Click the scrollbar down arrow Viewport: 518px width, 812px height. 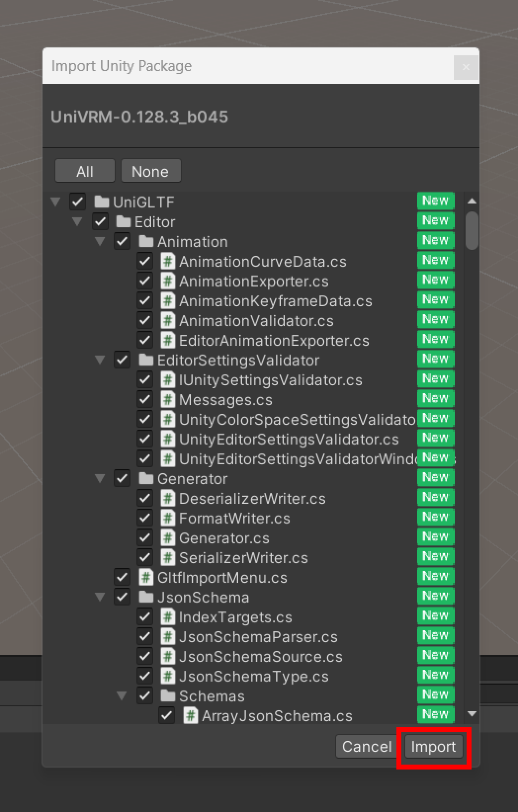coord(472,714)
